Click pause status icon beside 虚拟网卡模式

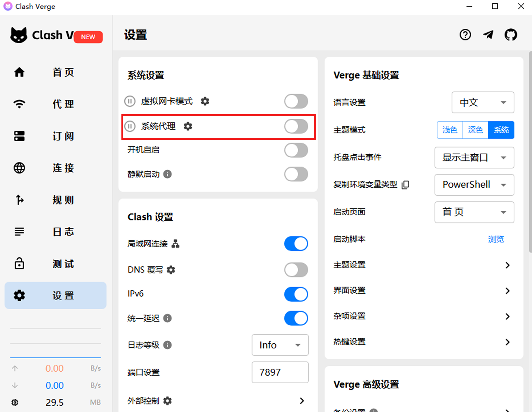pos(130,101)
